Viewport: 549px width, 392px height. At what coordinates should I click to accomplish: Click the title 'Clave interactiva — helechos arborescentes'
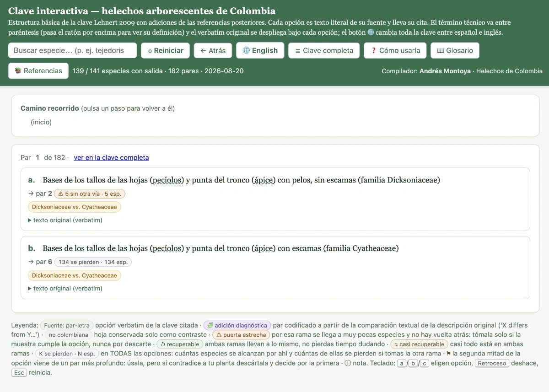point(142,11)
